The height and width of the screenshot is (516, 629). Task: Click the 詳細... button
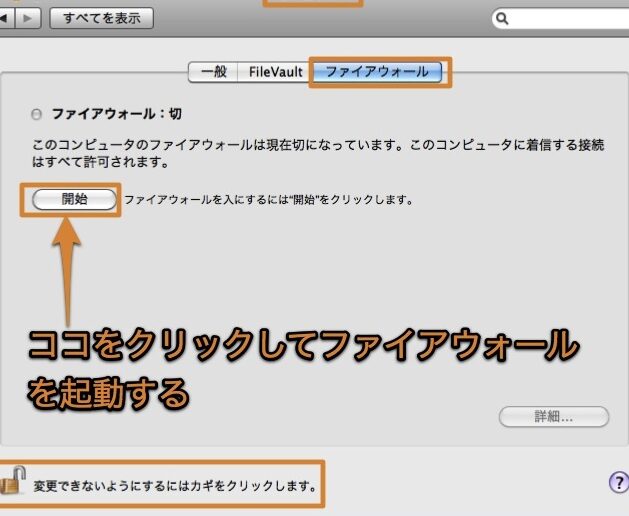(x=553, y=417)
